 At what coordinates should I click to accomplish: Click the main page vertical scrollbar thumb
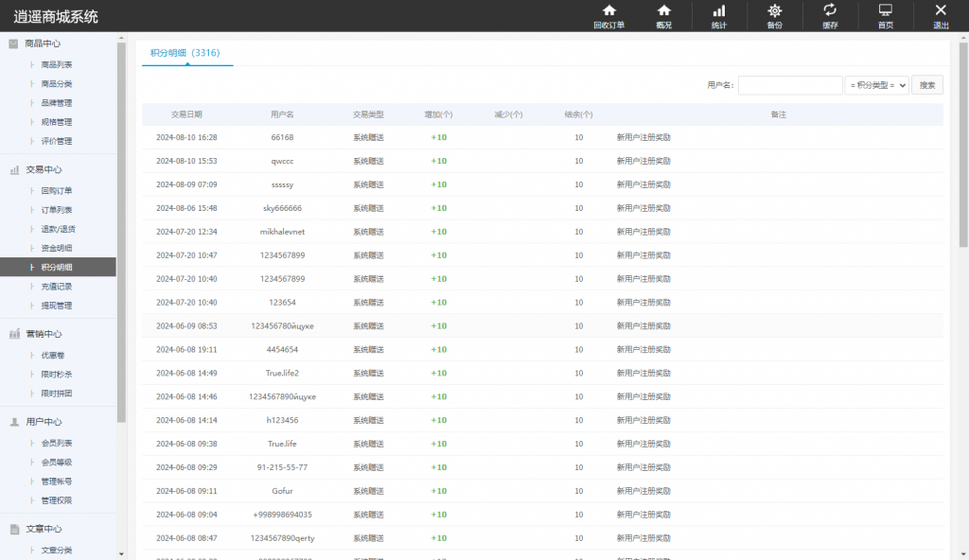pyautogui.click(x=963, y=146)
